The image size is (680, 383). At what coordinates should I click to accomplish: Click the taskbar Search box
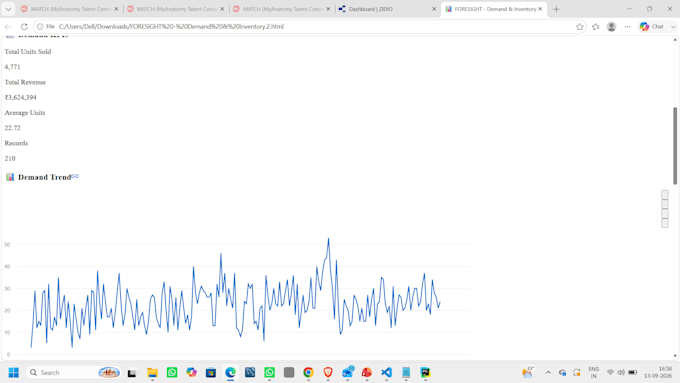pos(73,373)
